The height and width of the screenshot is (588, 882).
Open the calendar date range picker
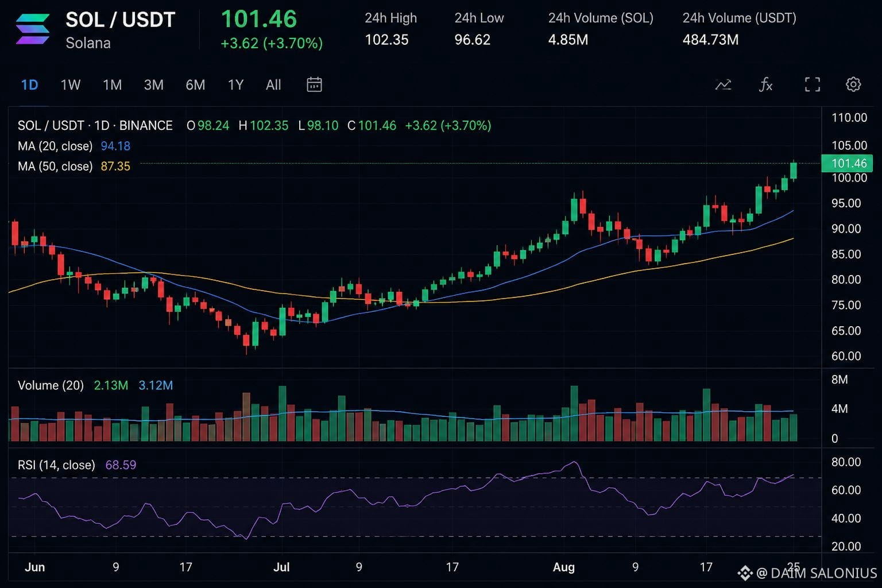[x=314, y=85]
